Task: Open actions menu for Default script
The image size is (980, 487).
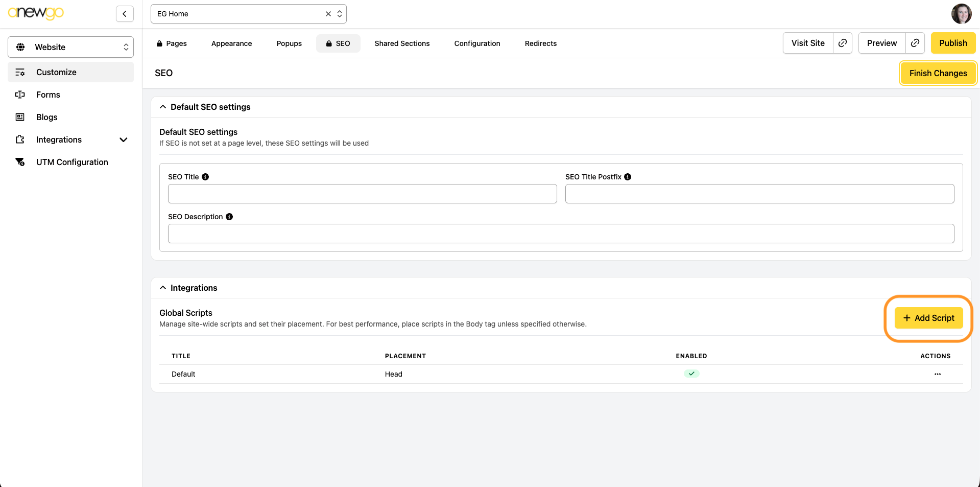Action: pyautogui.click(x=938, y=374)
